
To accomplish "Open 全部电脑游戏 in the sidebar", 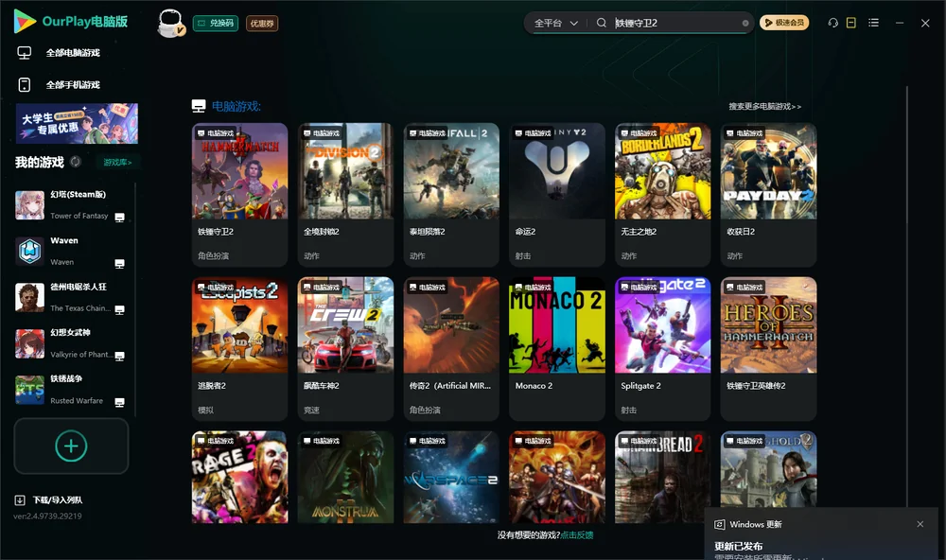I will pyautogui.click(x=73, y=53).
